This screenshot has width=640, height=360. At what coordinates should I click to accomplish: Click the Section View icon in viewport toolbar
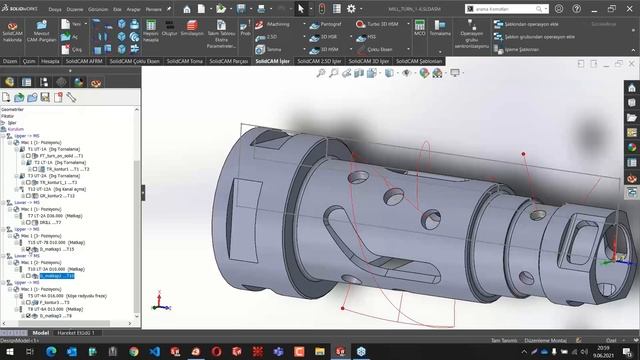point(359,73)
